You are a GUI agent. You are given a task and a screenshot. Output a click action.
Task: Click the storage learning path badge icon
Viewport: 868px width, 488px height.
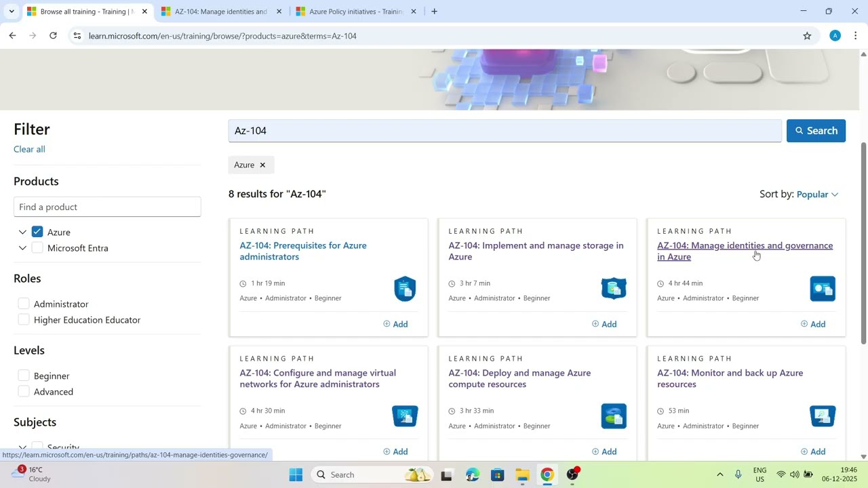[614, 289]
